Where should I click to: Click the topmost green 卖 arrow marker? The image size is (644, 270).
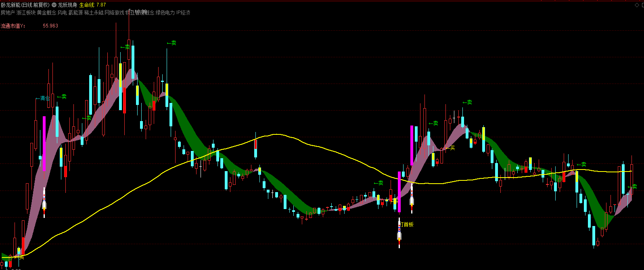[171, 43]
